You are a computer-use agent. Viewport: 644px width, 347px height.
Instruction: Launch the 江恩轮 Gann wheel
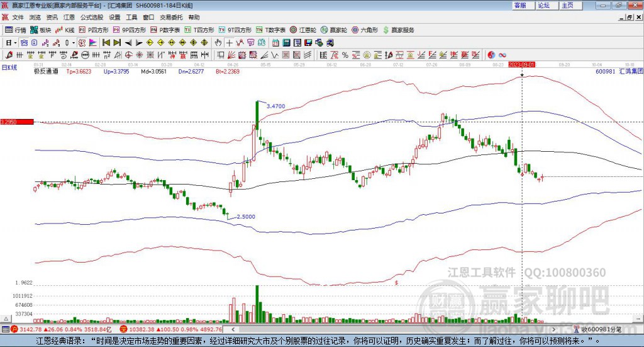[x=303, y=30]
